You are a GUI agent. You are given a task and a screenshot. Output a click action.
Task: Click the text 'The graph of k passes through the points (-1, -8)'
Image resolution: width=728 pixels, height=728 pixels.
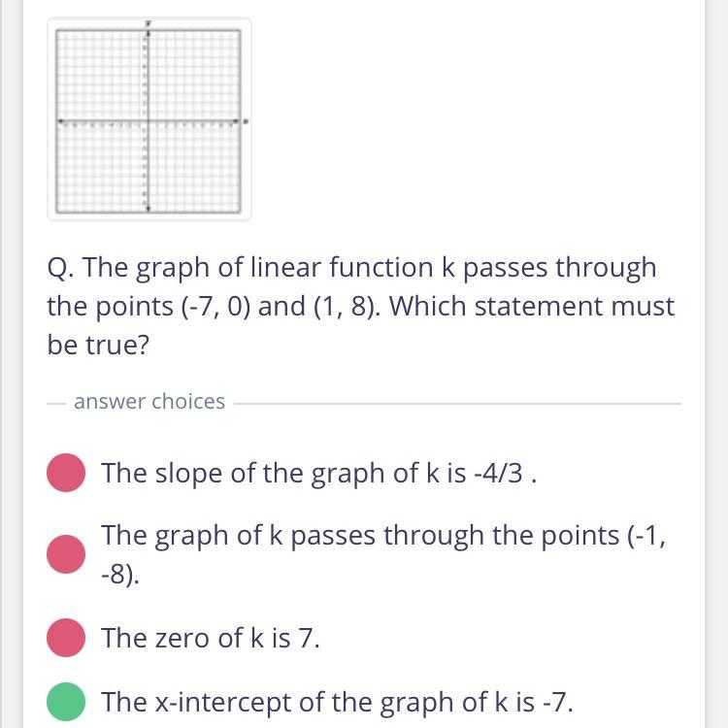[384, 554]
